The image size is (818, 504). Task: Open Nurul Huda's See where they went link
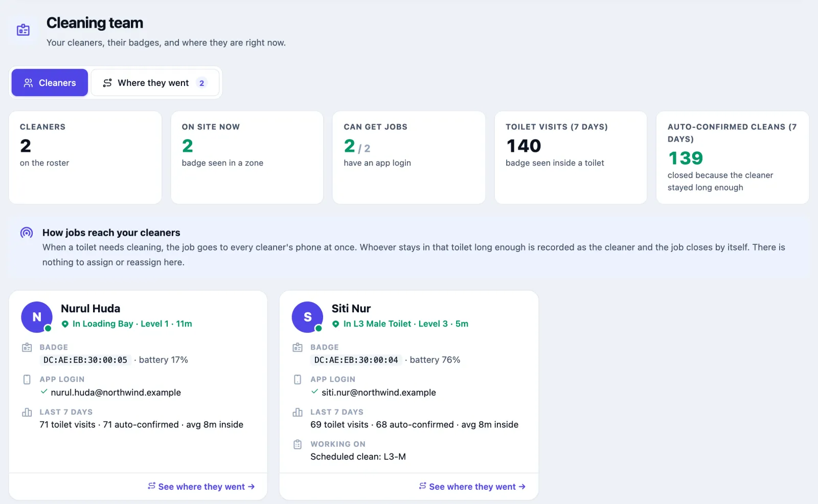[x=201, y=487]
